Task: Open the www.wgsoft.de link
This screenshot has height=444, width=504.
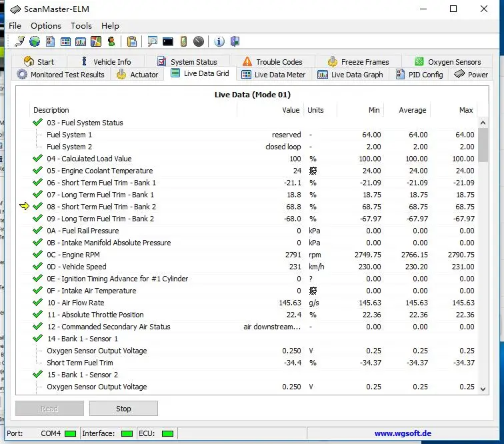Action: (403, 433)
